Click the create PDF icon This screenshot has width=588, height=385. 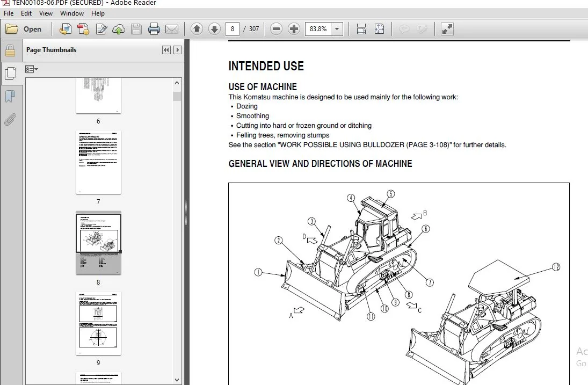(x=83, y=29)
